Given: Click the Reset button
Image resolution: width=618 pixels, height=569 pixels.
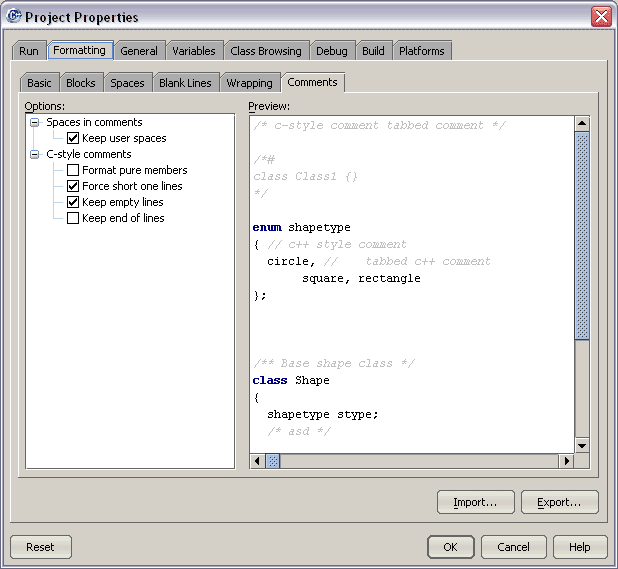Looking at the screenshot, I should (40, 547).
